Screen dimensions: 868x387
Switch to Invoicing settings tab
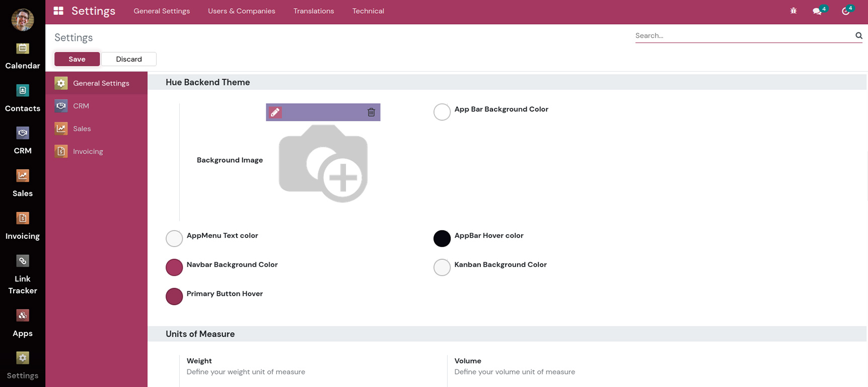point(88,151)
